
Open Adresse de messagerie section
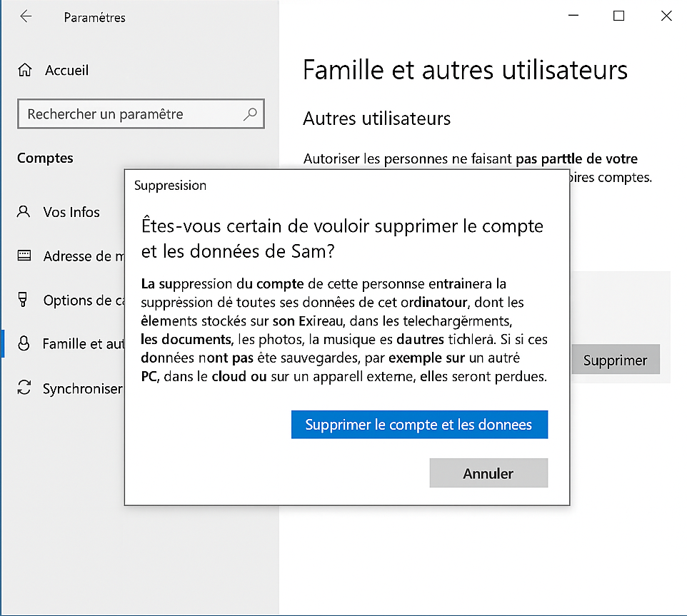84,256
